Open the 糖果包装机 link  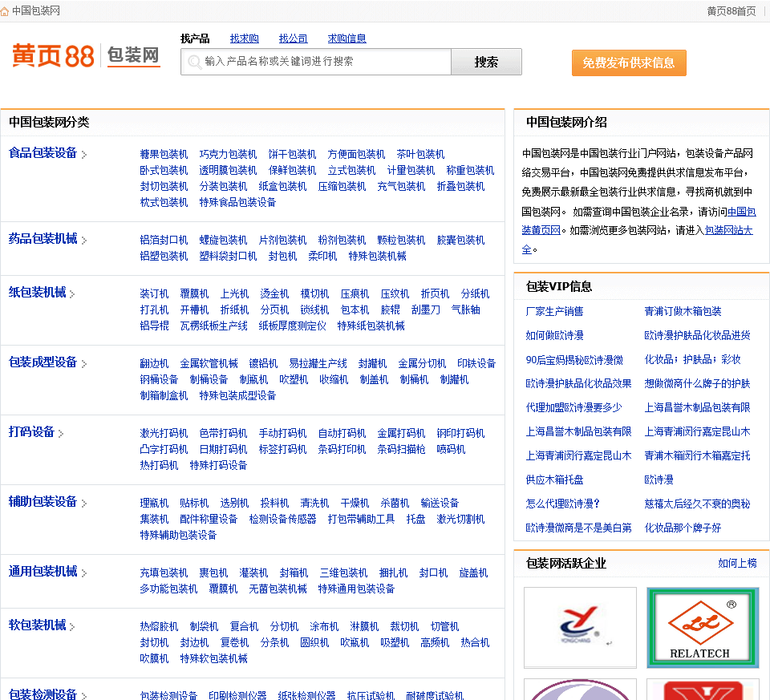(164, 155)
